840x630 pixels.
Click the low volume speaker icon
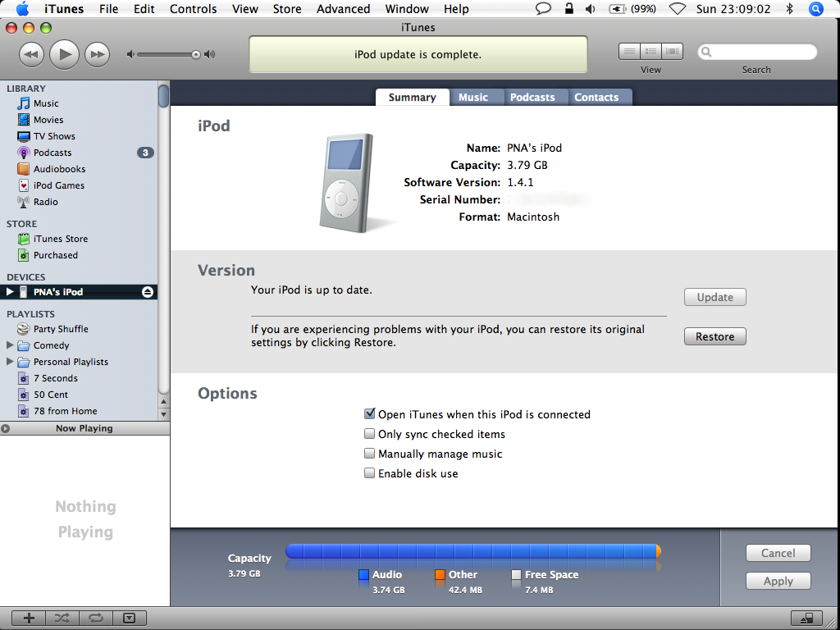[130, 54]
